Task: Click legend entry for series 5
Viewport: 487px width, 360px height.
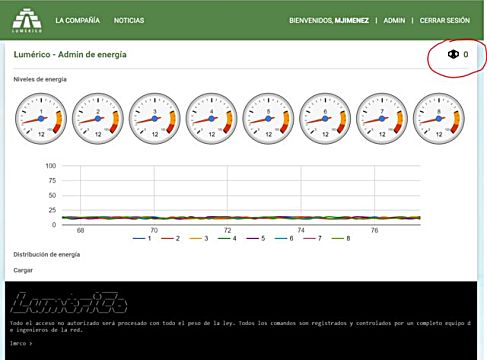Action: (256, 238)
